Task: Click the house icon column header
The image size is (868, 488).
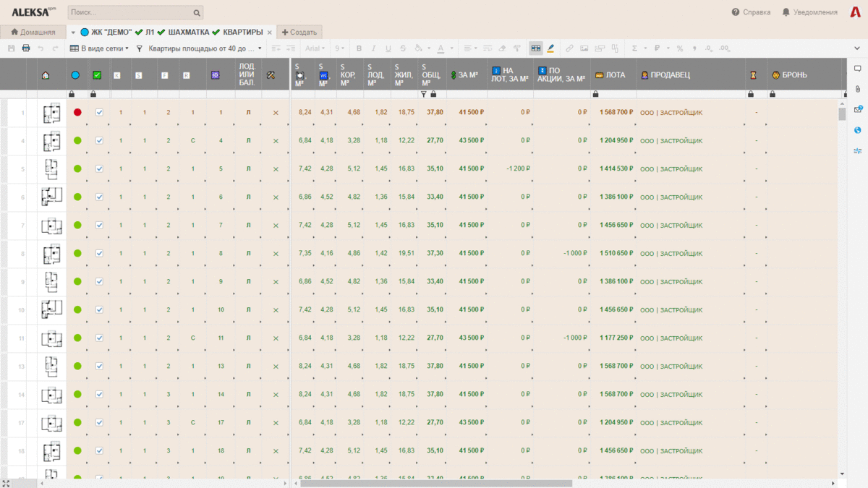Action: (46, 74)
